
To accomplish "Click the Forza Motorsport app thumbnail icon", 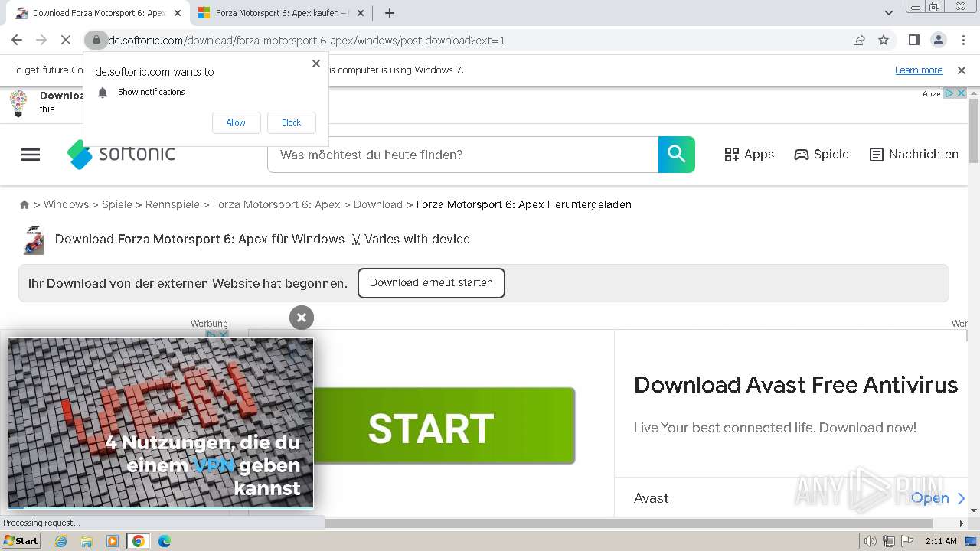I will [x=34, y=240].
